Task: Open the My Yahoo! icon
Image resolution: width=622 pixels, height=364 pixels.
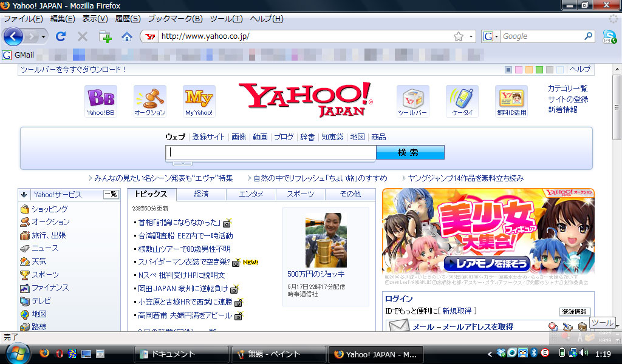Action: (x=199, y=101)
